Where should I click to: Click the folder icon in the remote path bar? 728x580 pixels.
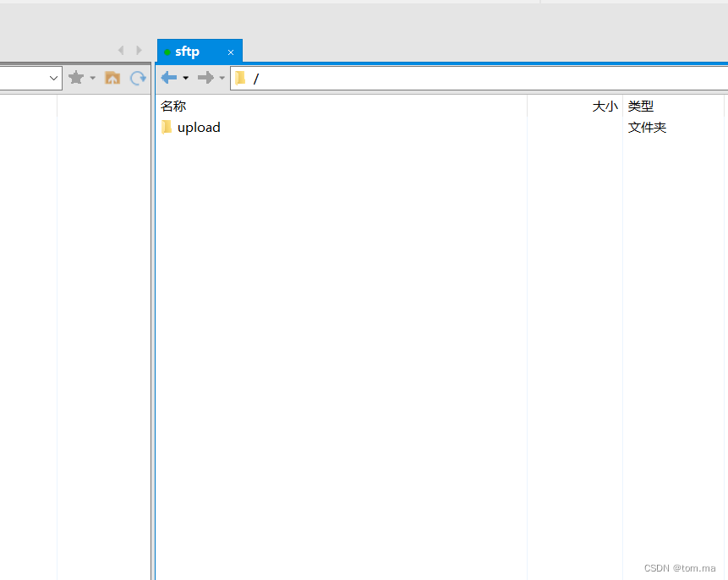[x=240, y=78]
